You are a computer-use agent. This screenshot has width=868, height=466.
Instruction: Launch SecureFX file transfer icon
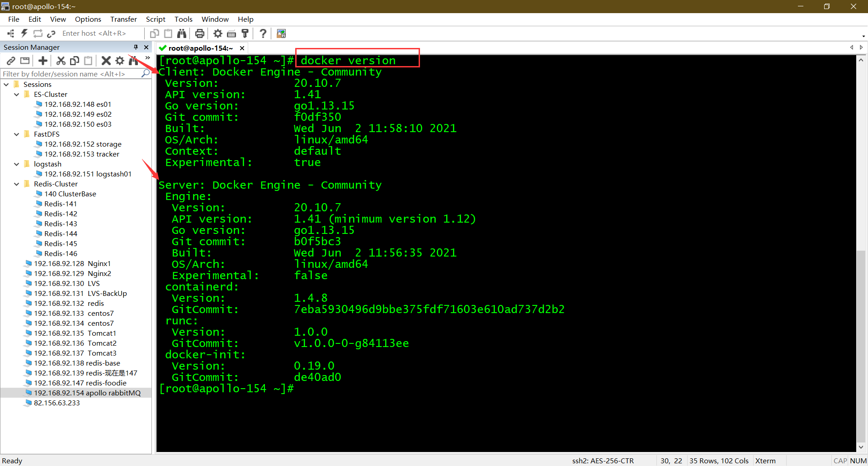[x=281, y=33]
